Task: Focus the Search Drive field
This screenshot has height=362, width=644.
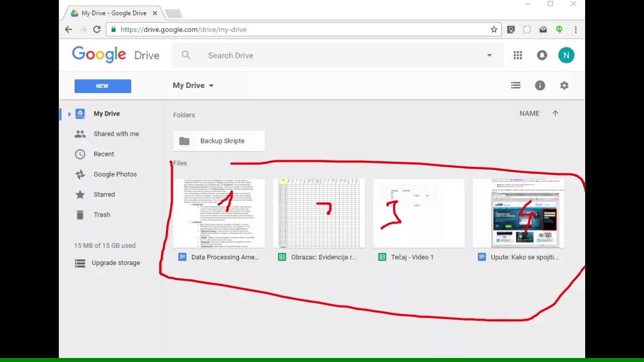Action: (x=337, y=55)
